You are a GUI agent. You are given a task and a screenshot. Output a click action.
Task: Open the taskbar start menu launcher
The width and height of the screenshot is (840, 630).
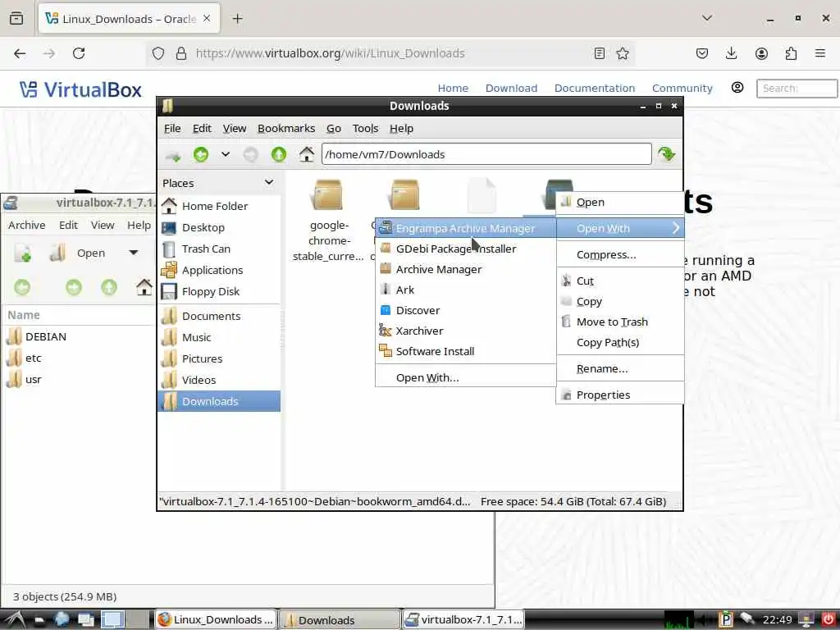click(x=13, y=620)
